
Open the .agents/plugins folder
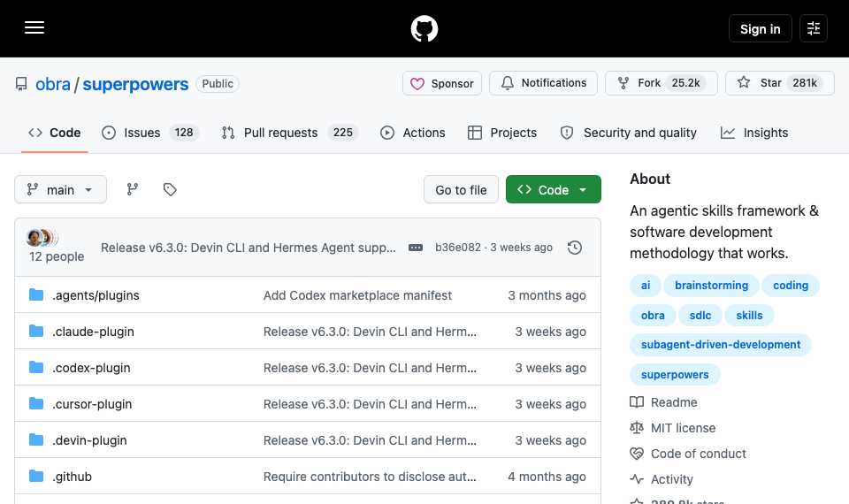96,295
